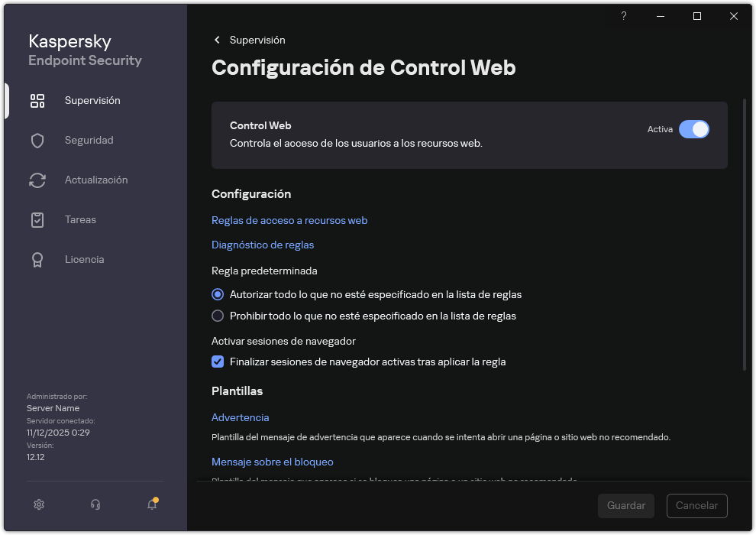
Task: Open the Licencia license icon
Action: click(x=37, y=259)
